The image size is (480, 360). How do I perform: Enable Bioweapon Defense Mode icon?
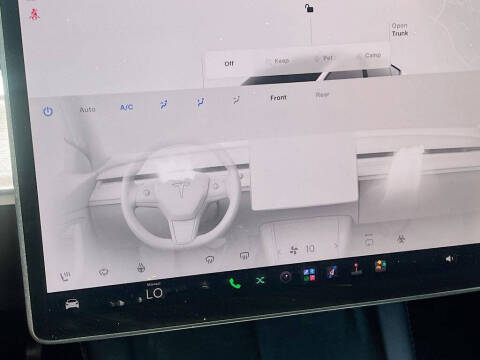coord(401,238)
